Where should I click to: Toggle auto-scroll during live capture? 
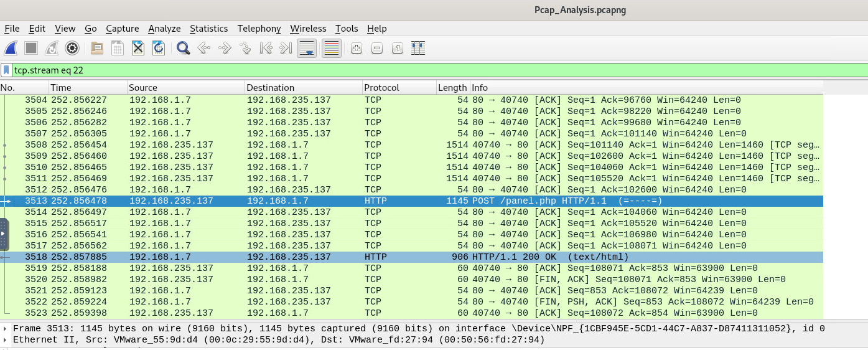coord(306,48)
